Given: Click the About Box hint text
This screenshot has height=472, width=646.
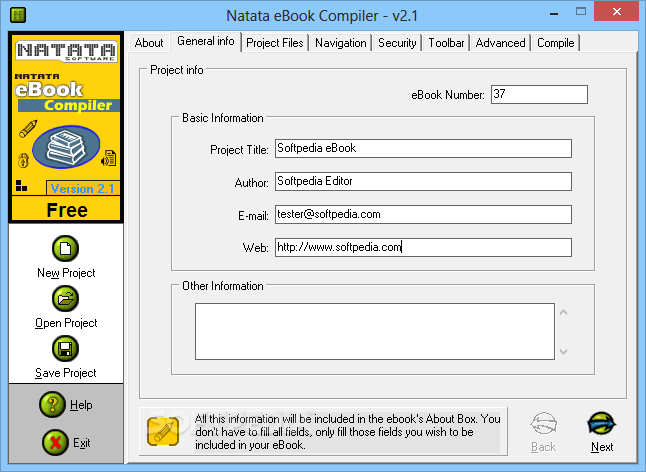Looking at the screenshot, I should 347,432.
